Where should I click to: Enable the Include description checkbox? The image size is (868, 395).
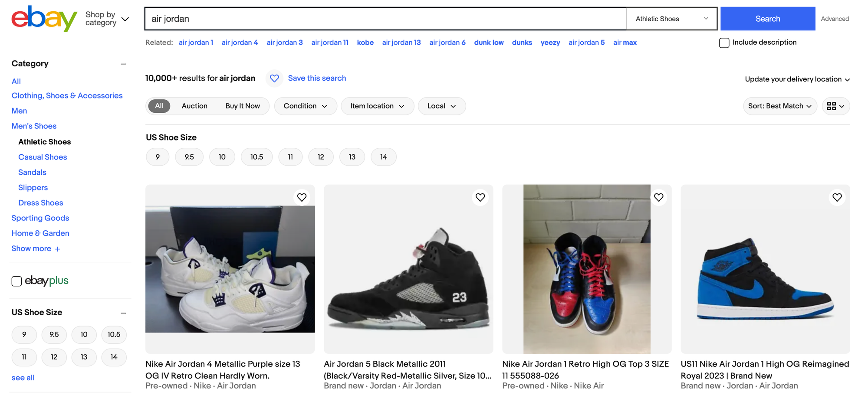click(724, 43)
